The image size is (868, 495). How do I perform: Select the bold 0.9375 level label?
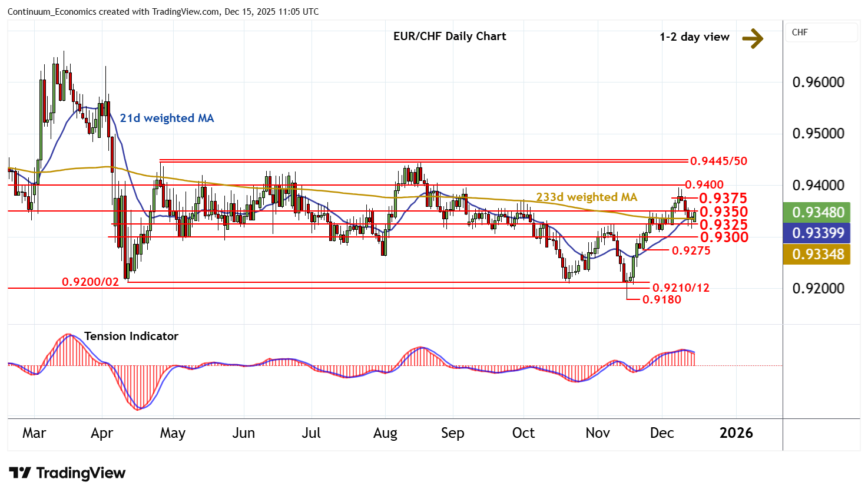point(723,199)
